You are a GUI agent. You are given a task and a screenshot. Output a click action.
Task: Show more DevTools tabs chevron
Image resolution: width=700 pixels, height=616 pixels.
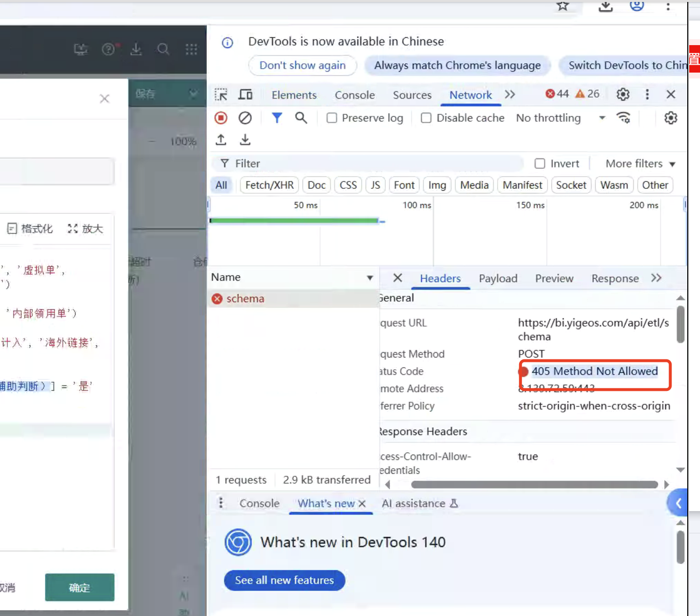click(x=510, y=94)
